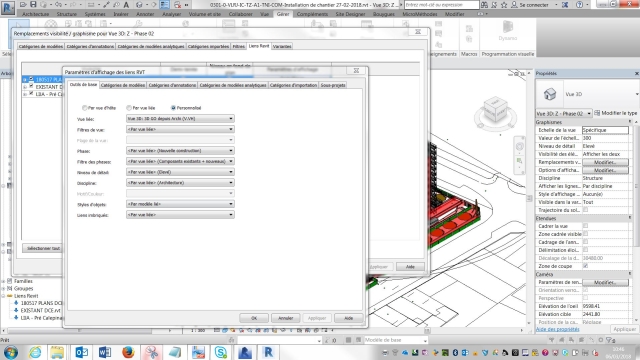
Task: Toggle the 180517 PLANS link checkbox
Action: [x=31, y=79]
